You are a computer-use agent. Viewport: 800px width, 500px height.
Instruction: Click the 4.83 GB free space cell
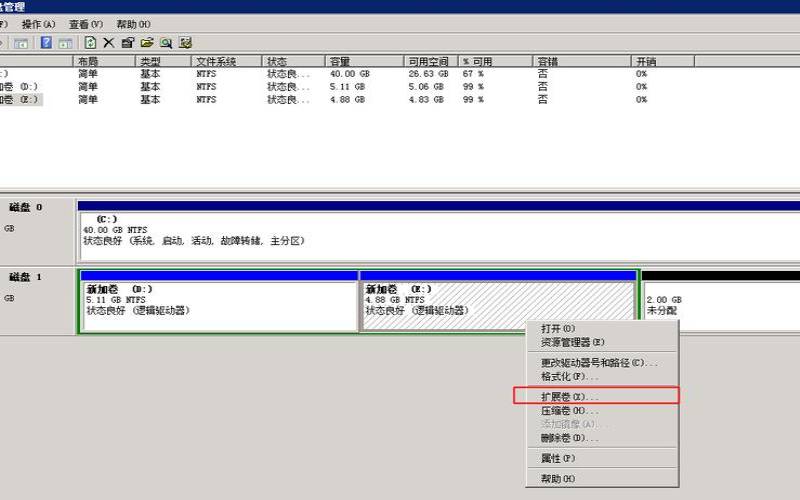point(428,99)
